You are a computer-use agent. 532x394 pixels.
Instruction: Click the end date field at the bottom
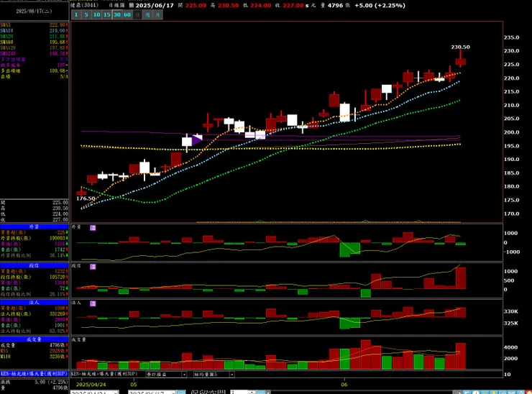(x=150, y=393)
